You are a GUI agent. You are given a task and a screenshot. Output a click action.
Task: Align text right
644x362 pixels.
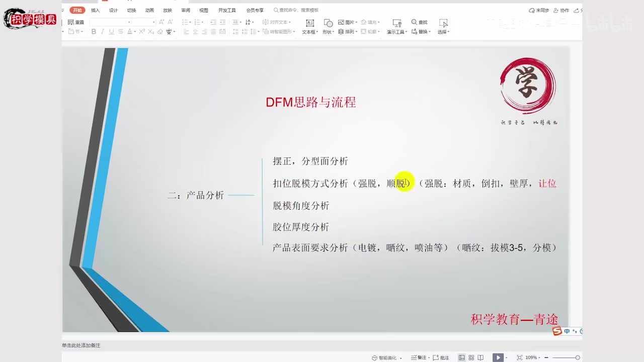tap(204, 32)
